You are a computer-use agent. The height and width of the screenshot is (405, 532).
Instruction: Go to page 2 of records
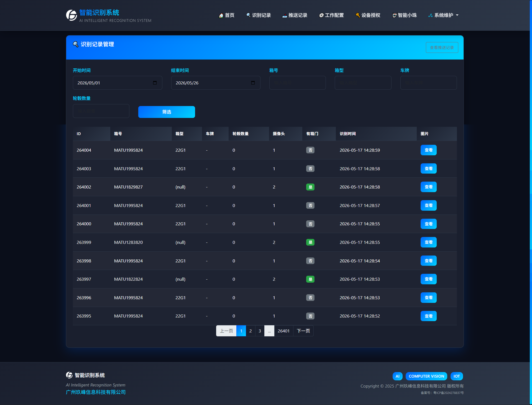click(250, 331)
